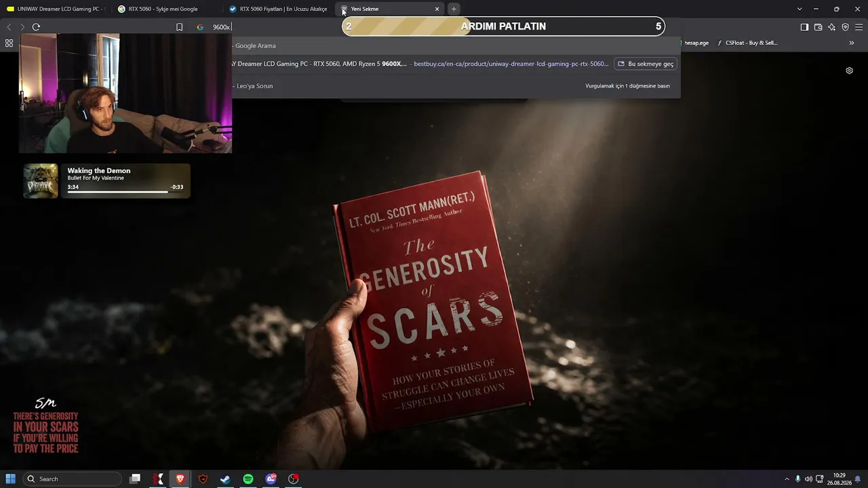The image size is (868, 488).
Task: Show hidden system tray icons
Action: [787, 479]
